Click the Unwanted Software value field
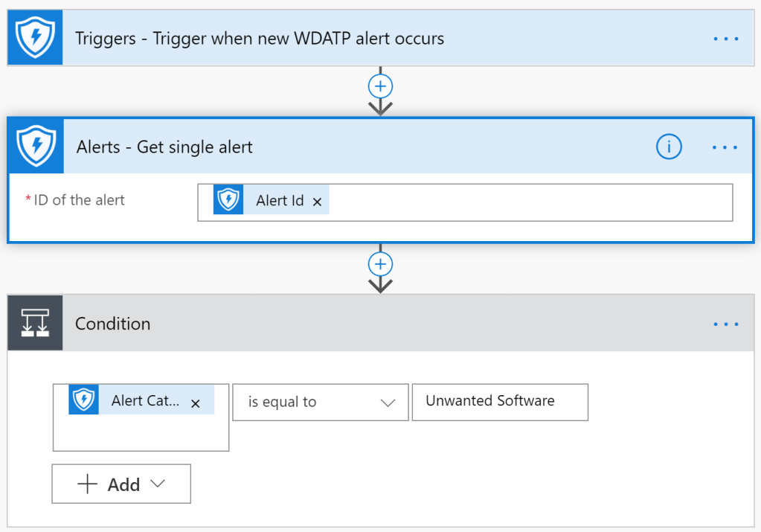This screenshot has height=532, width=761. coord(499,402)
